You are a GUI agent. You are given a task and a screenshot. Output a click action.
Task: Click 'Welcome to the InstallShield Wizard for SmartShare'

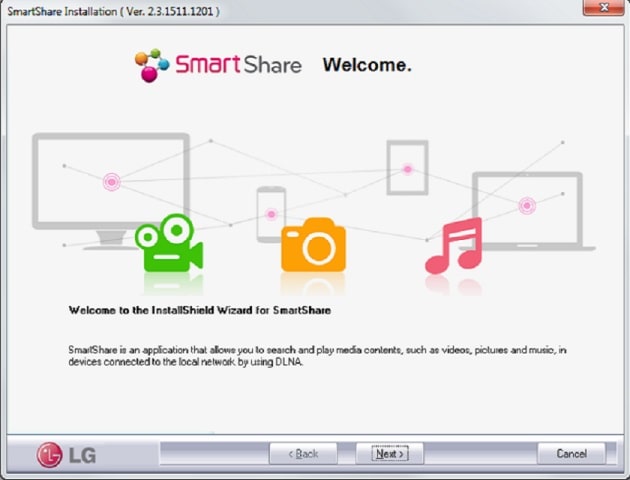[200, 310]
